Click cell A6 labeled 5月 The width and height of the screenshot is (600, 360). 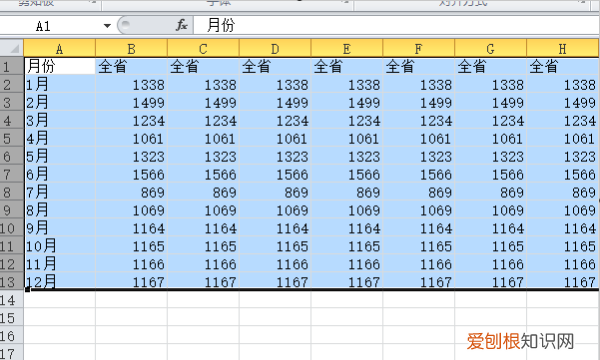click(60, 156)
